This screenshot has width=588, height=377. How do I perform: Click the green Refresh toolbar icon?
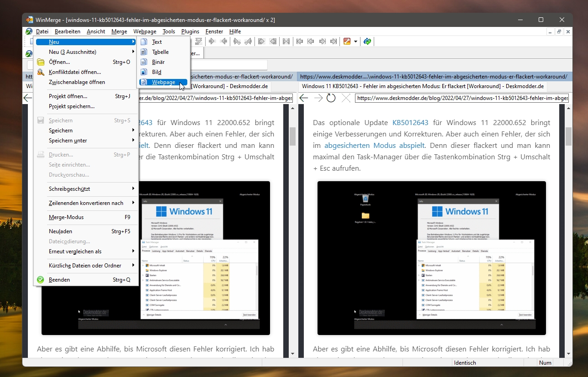(x=367, y=42)
